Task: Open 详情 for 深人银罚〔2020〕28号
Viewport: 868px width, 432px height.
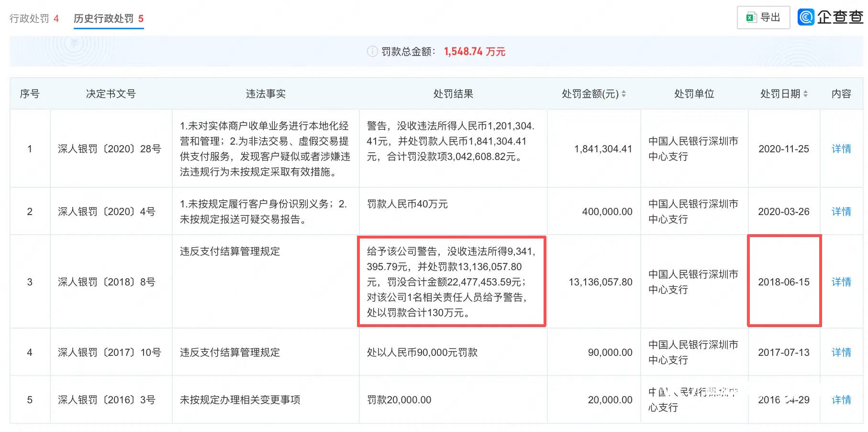Action: pyautogui.click(x=841, y=149)
